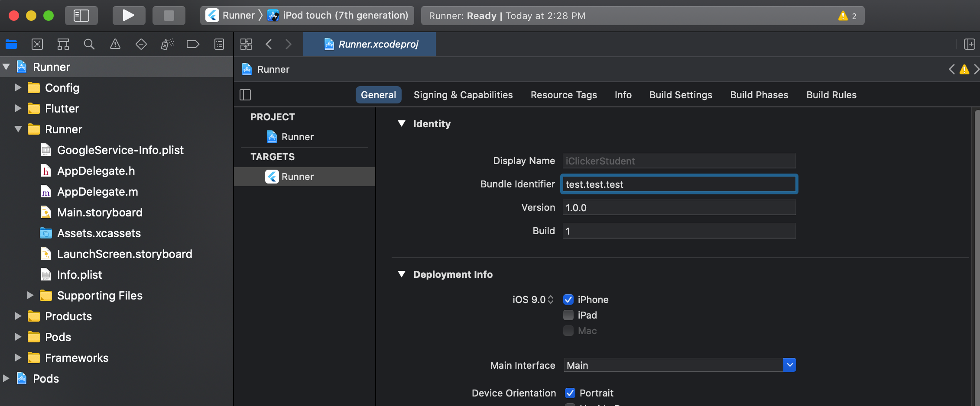Collapse the Identity section disclosure triangle
The height and width of the screenshot is (406, 980).
click(401, 124)
